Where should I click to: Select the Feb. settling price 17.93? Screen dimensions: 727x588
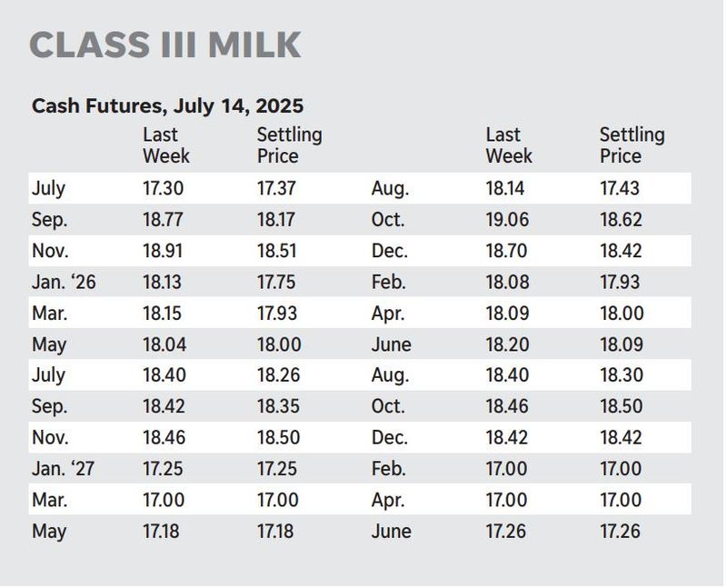point(620,282)
